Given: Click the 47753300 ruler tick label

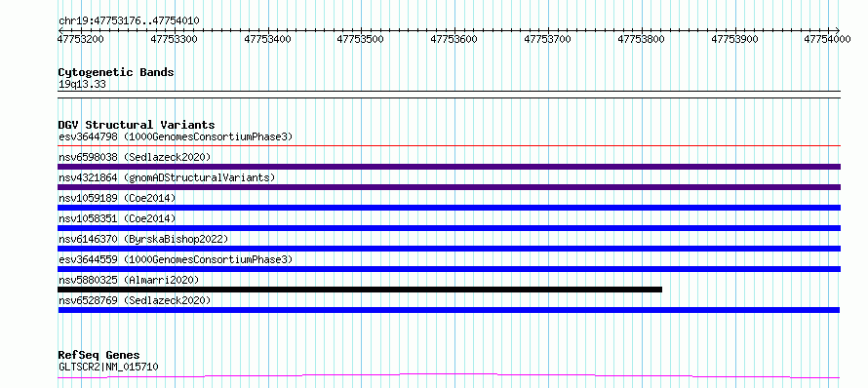Looking at the screenshot, I should 174,39.
